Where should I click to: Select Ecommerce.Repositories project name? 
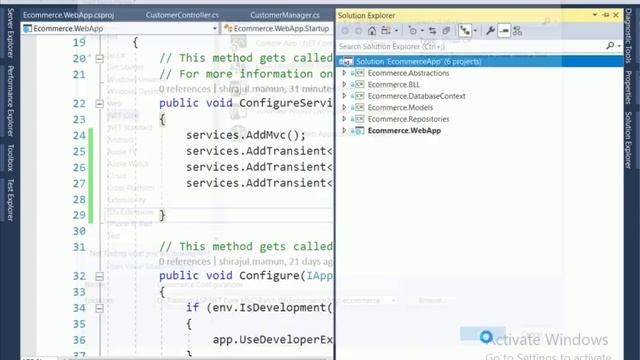point(408,119)
